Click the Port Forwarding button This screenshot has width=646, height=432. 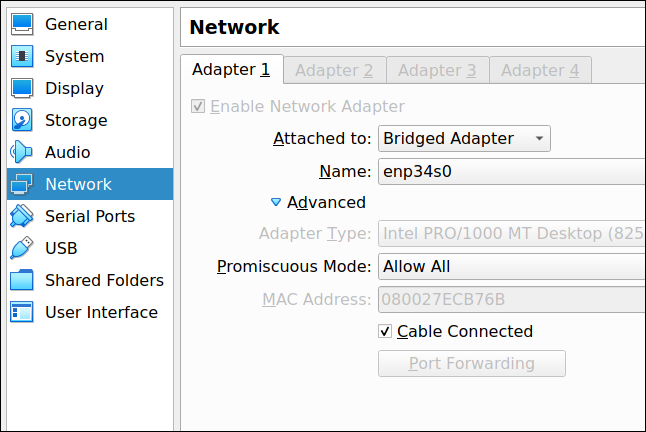(472, 363)
